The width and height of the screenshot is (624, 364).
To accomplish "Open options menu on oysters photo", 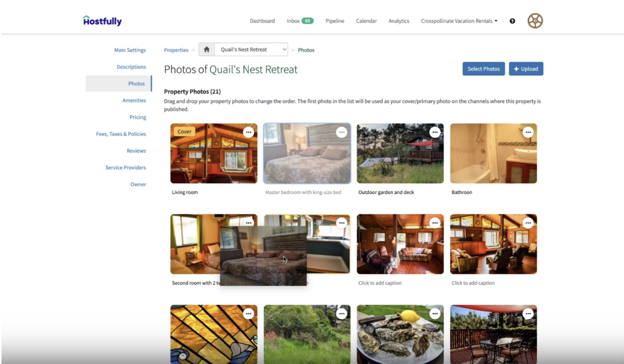I will [x=435, y=314].
